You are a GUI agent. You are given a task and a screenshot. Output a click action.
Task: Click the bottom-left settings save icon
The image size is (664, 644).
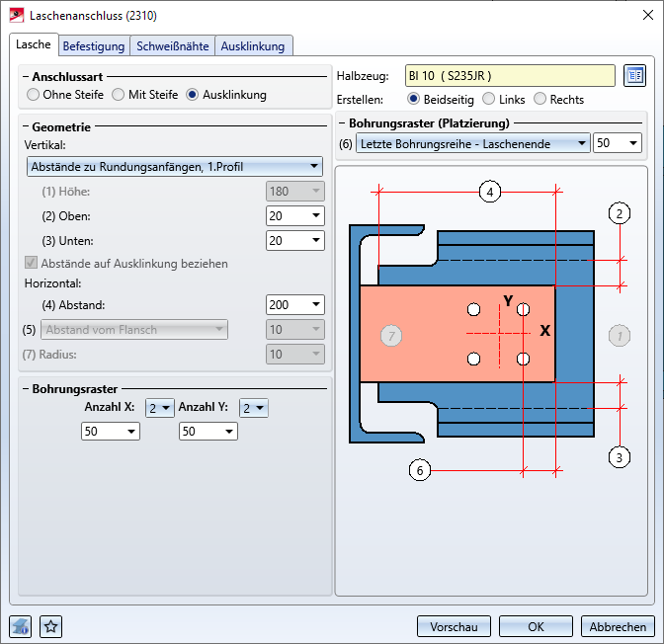click(22, 626)
